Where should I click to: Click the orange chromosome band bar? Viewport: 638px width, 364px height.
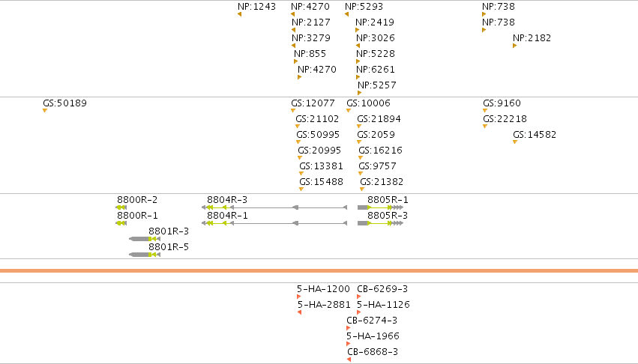(x=319, y=271)
